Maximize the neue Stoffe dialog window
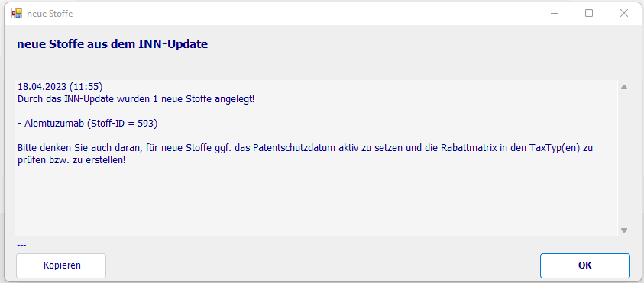This screenshot has width=644, height=283. (x=589, y=13)
